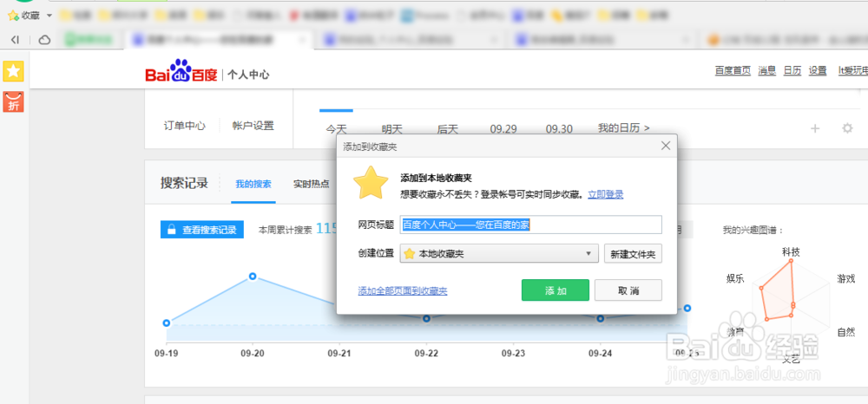The width and height of the screenshot is (868, 404).
Task: Open 订单中心
Action: (184, 126)
